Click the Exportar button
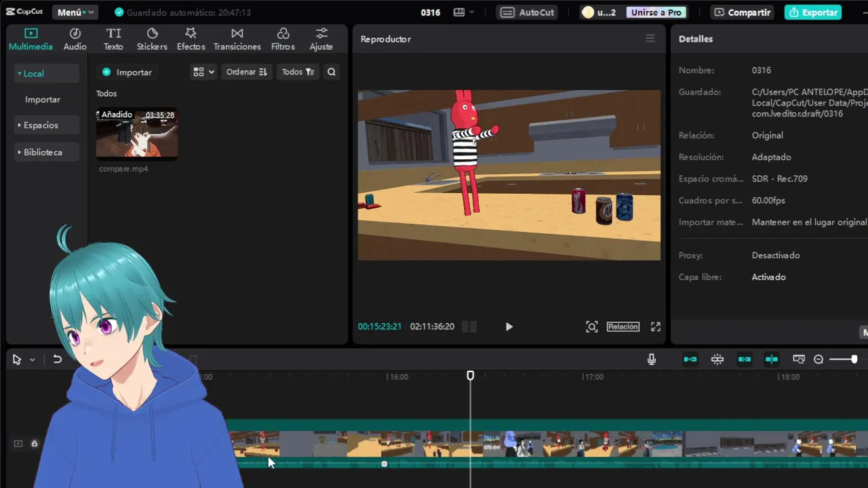This screenshot has height=488, width=868. click(813, 12)
